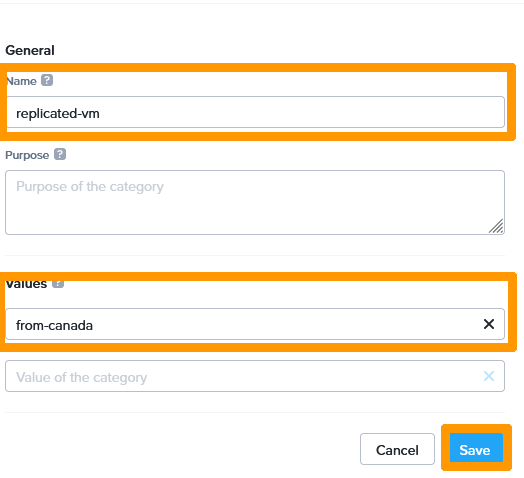Click the Purpose field label
This screenshot has width=524, height=478.
[x=27, y=155]
